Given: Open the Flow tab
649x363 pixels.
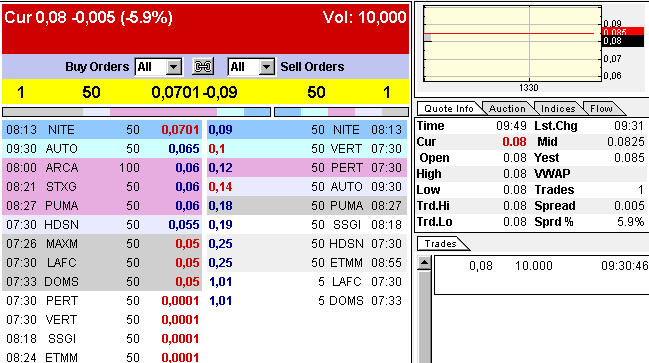Looking at the screenshot, I should 601,108.
